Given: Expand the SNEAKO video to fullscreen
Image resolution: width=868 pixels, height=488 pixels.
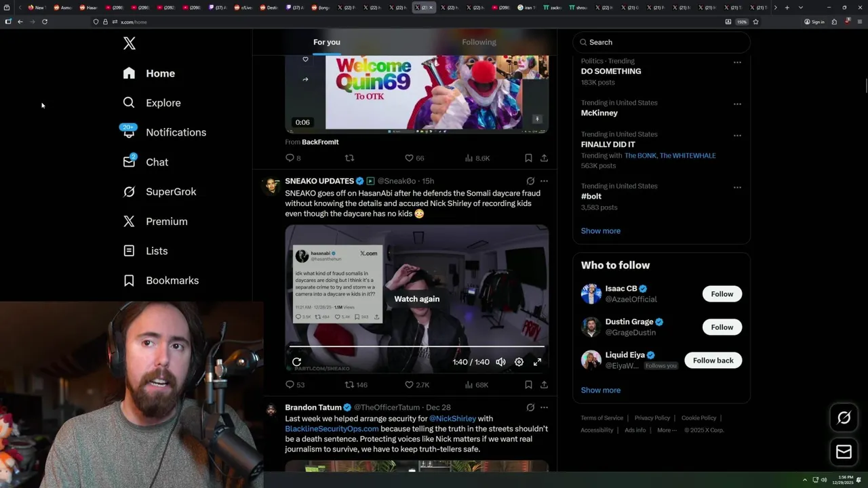Looking at the screenshot, I should pyautogui.click(x=537, y=362).
